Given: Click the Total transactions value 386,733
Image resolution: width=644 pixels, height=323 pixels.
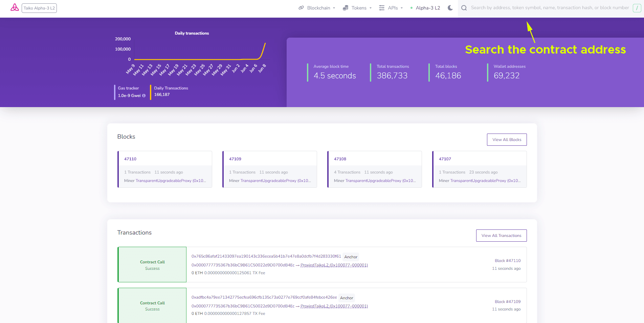Looking at the screenshot, I should click(x=392, y=76).
